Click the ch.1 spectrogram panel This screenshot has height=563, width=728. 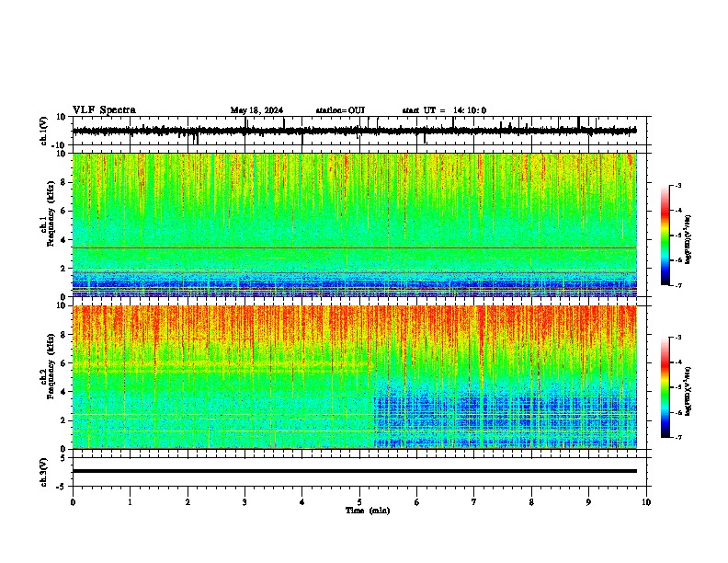pos(355,224)
